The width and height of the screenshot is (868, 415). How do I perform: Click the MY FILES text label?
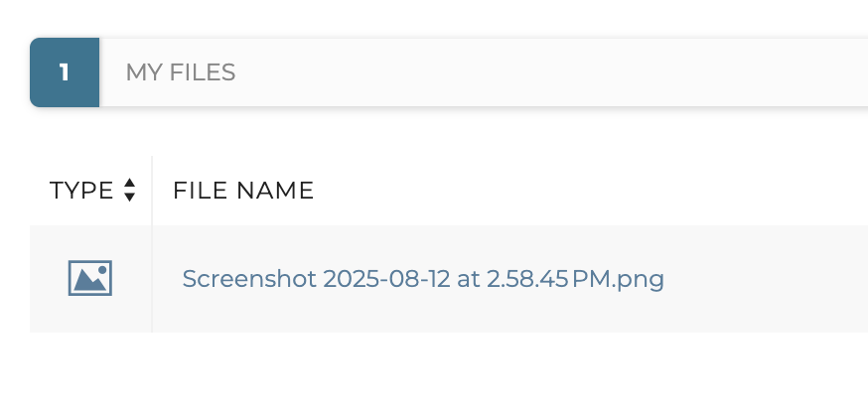180,72
